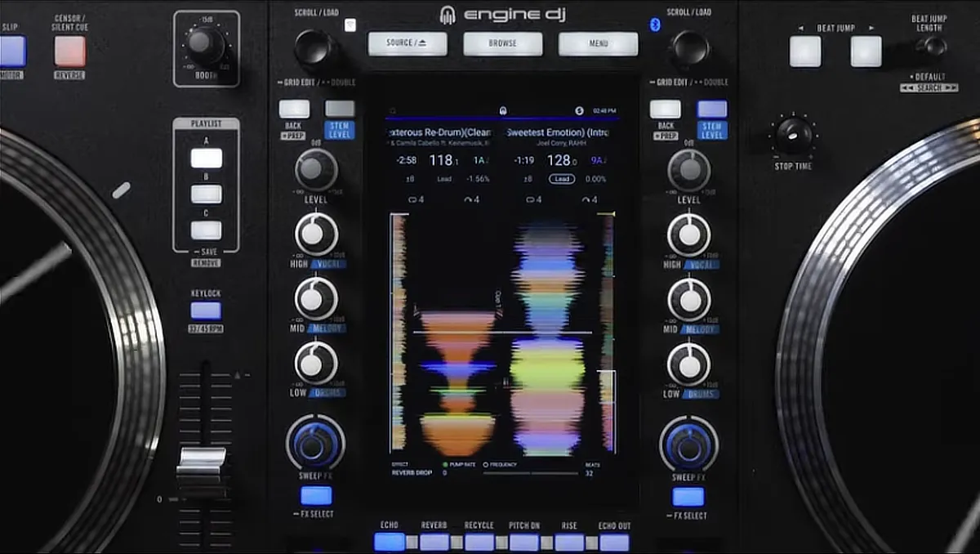Click the left deck Level knob
This screenshot has height=554, width=980.
316,170
